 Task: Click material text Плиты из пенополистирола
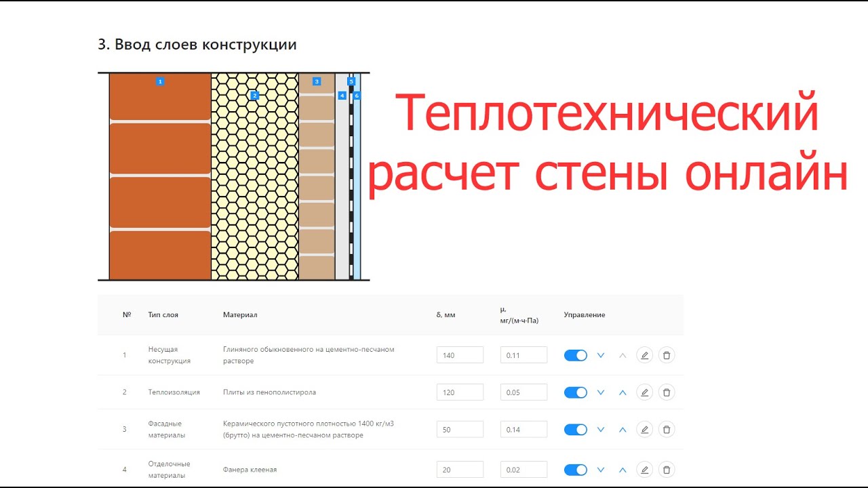(269, 392)
